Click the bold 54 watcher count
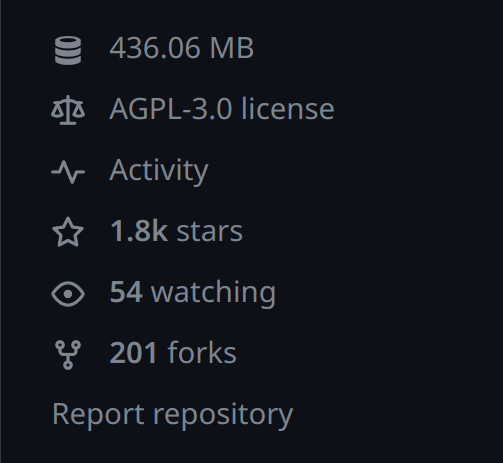The width and height of the screenshot is (503, 463). (x=126, y=292)
